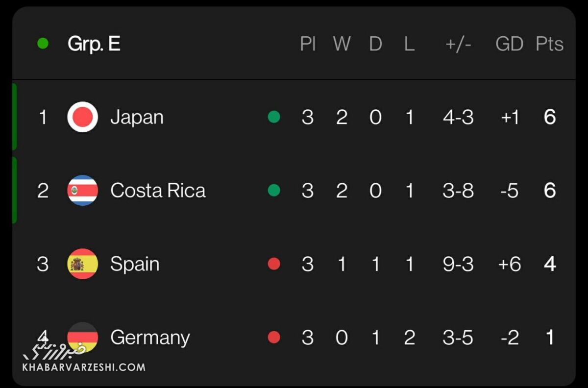Click Spain's 9-3 goals score
The image size is (588, 388).
click(458, 264)
